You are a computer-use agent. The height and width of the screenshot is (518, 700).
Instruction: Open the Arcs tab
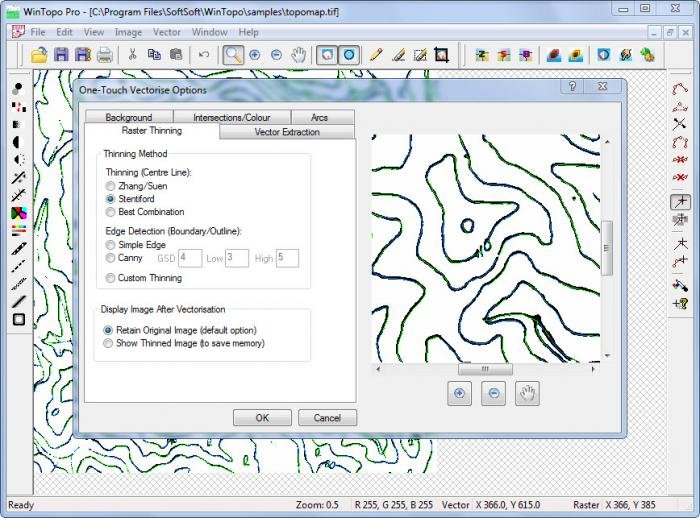coord(323,117)
